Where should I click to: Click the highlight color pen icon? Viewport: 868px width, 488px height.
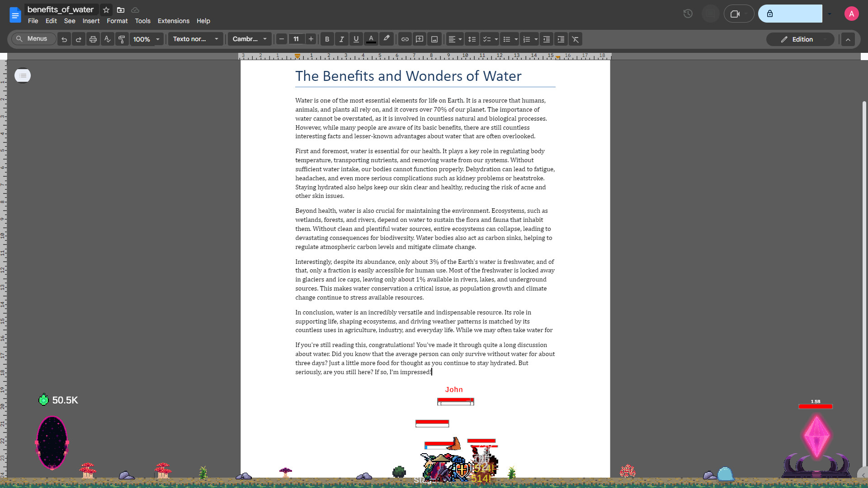(387, 39)
